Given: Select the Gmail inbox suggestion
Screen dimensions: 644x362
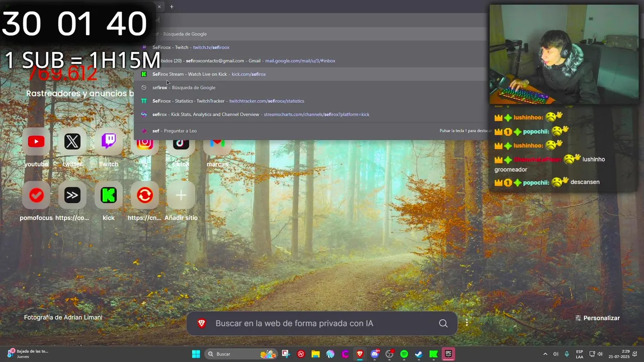Looking at the screenshot, I should (313, 61).
